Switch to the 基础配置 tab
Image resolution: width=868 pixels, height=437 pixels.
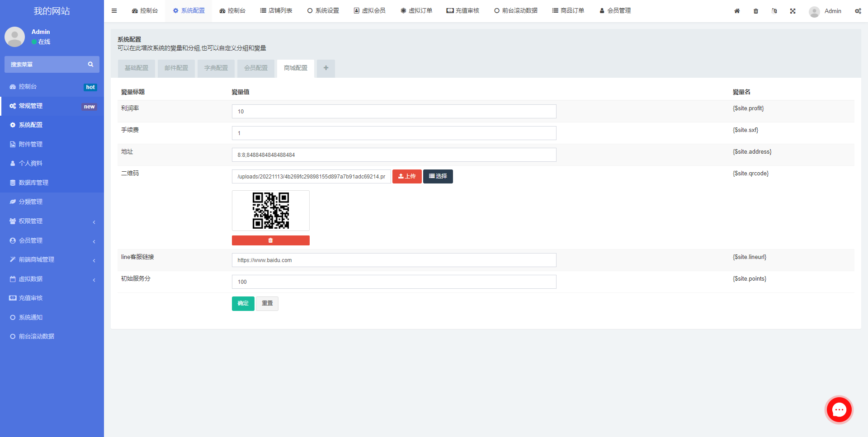137,68
